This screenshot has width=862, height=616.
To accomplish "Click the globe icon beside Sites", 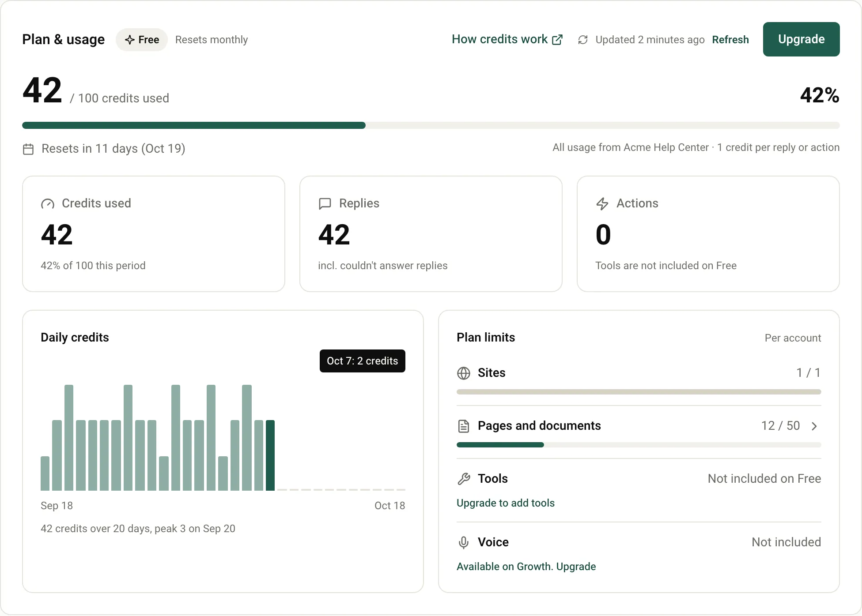I will 464,373.
